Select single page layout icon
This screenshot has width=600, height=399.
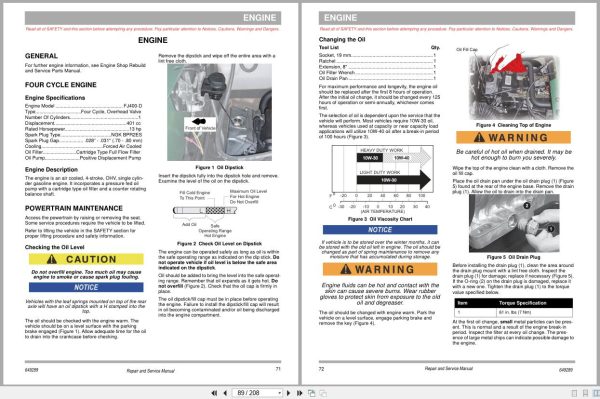[x=574, y=393]
